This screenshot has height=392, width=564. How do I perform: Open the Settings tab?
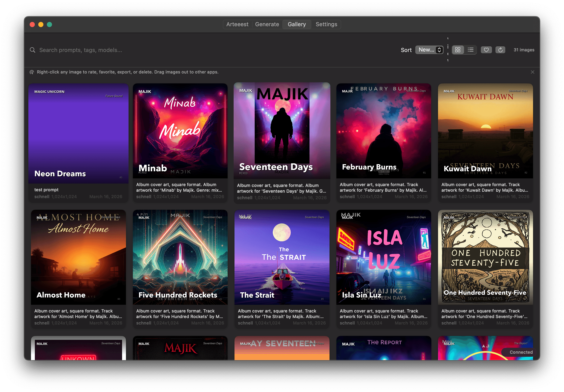coord(326,24)
